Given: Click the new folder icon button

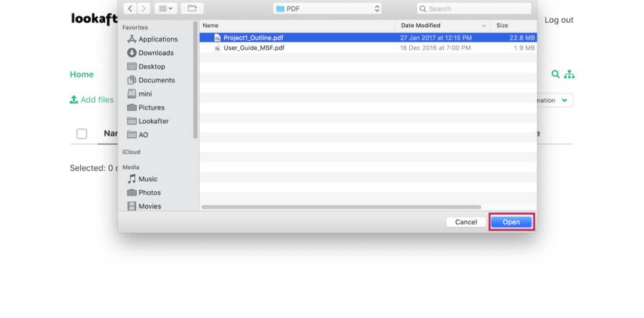Looking at the screenshot, I should [192, 9].
